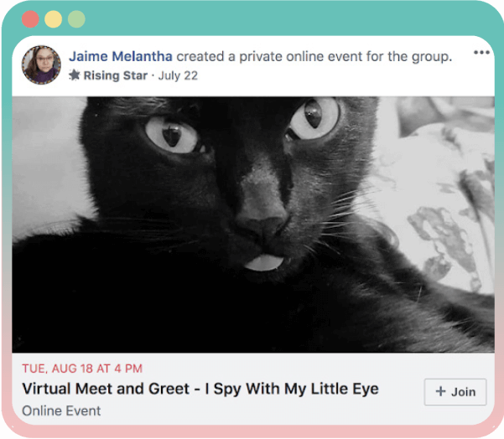504x439 pixels.
Task: Click the yellow minimize window dot
Action: (x=53, y=18)
